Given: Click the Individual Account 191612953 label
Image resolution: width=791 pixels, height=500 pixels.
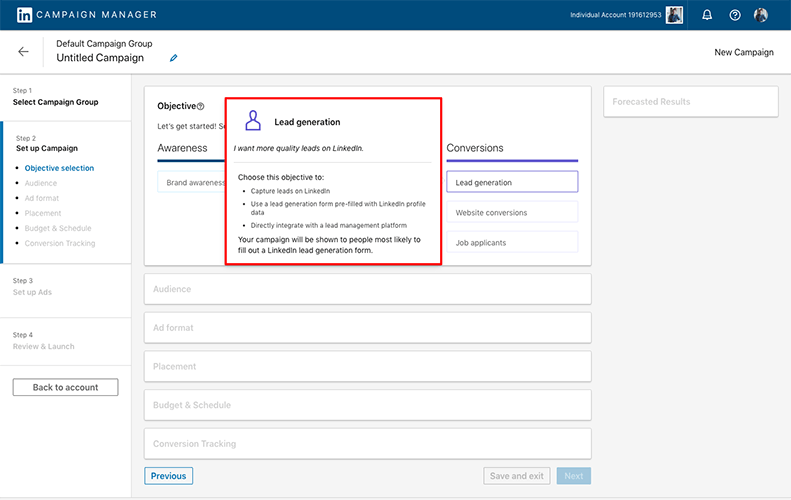Looking at the screenshot, I should click(x=615, y=15).
